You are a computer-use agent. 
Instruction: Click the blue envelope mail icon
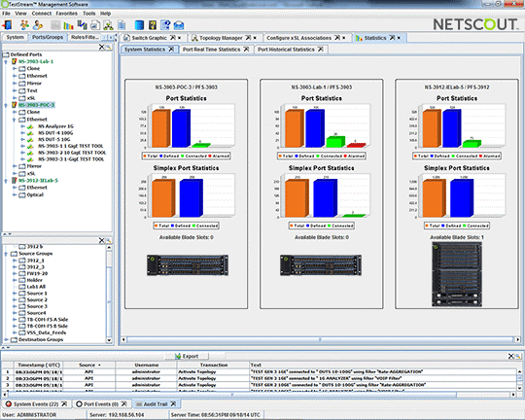(179, 25)
